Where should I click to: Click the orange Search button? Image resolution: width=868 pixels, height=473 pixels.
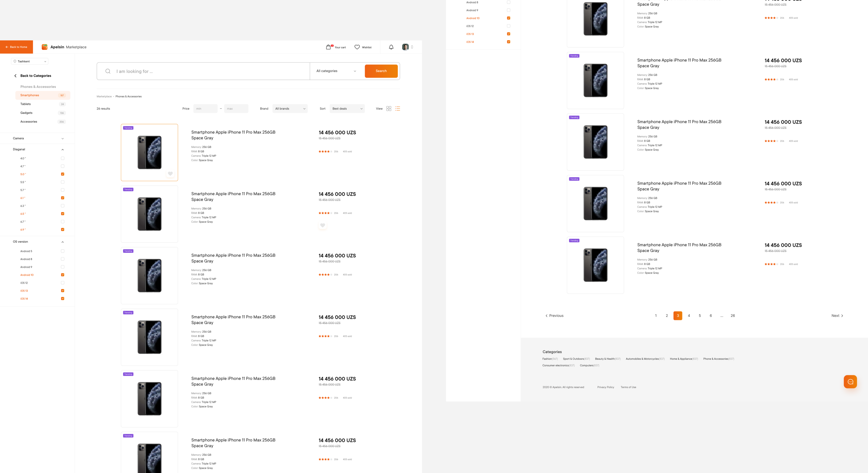(381, 71)
